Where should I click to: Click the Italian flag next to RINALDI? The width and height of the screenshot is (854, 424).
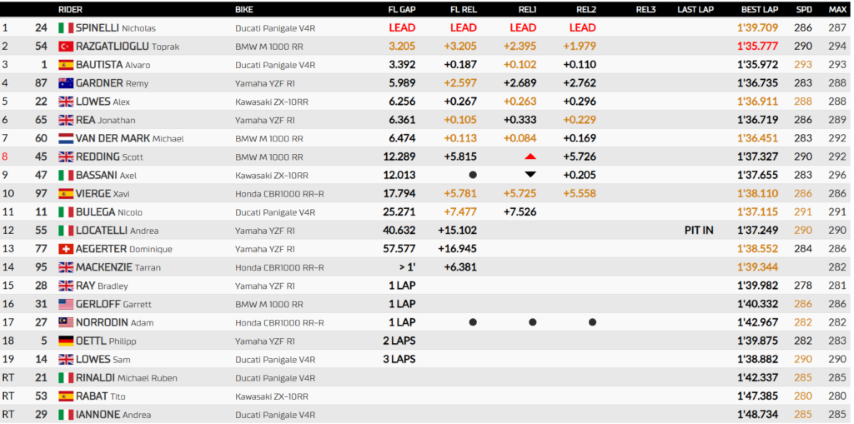click(66, 378)
